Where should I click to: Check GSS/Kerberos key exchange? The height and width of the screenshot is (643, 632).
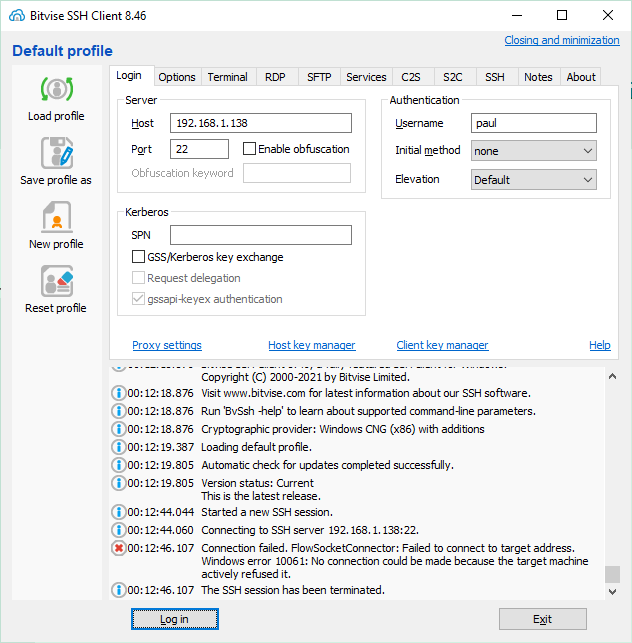coord(138,257)
